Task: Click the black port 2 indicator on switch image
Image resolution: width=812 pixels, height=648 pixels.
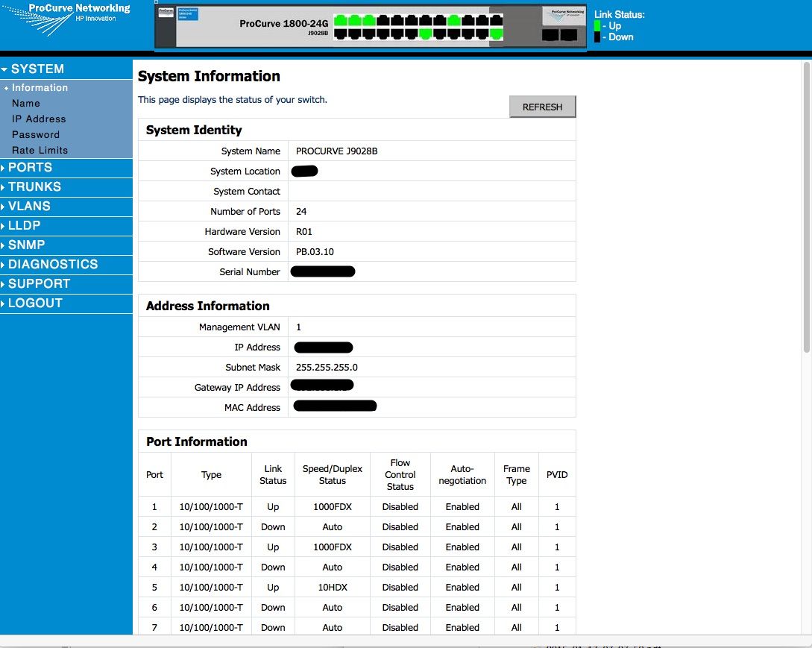Action: point(341,34)
